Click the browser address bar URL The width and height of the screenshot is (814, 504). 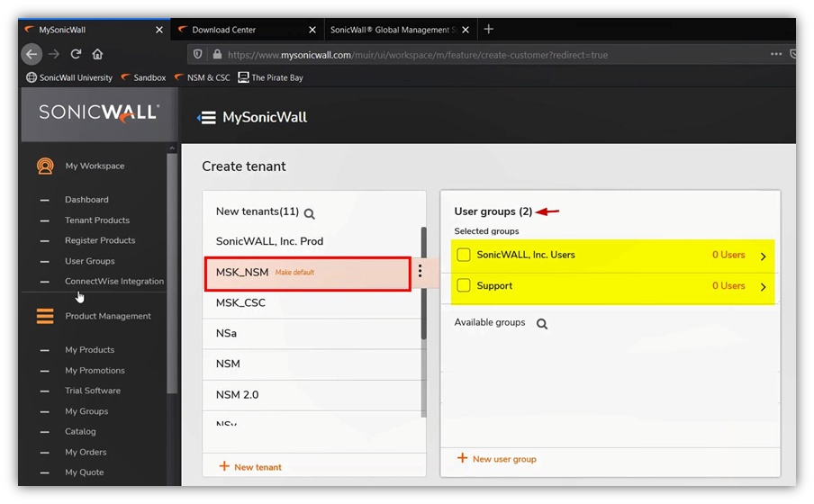[x=418, y=55]
